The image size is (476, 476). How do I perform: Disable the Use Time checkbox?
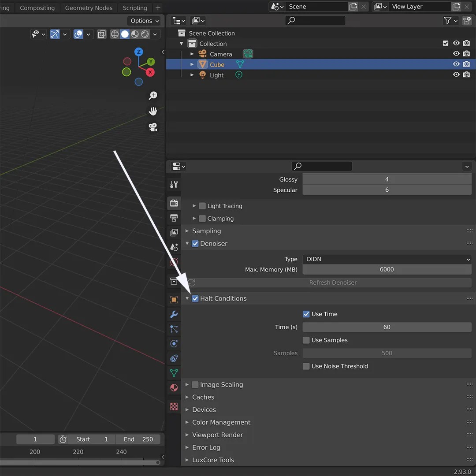(x=306, y=314)
